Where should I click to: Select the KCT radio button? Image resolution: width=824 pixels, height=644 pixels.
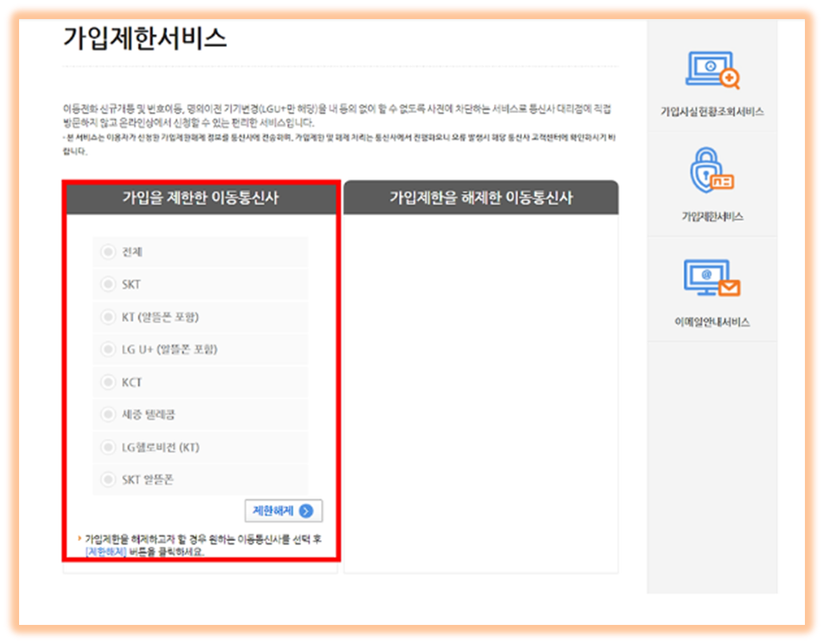108,381
